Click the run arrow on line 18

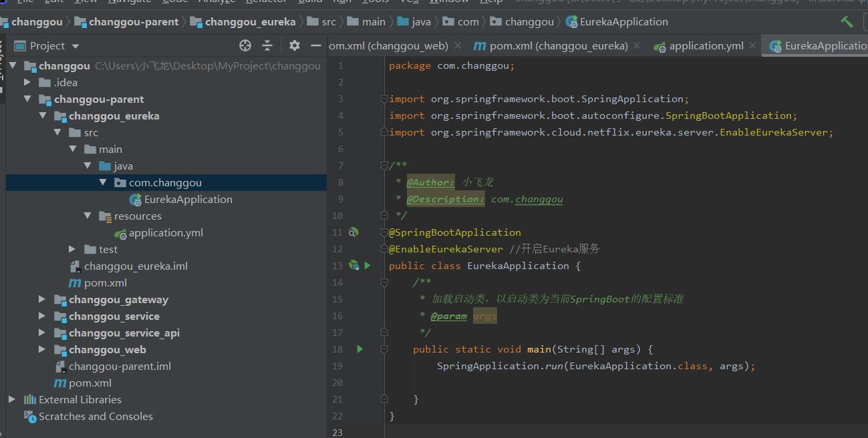(x=360, y=349)
